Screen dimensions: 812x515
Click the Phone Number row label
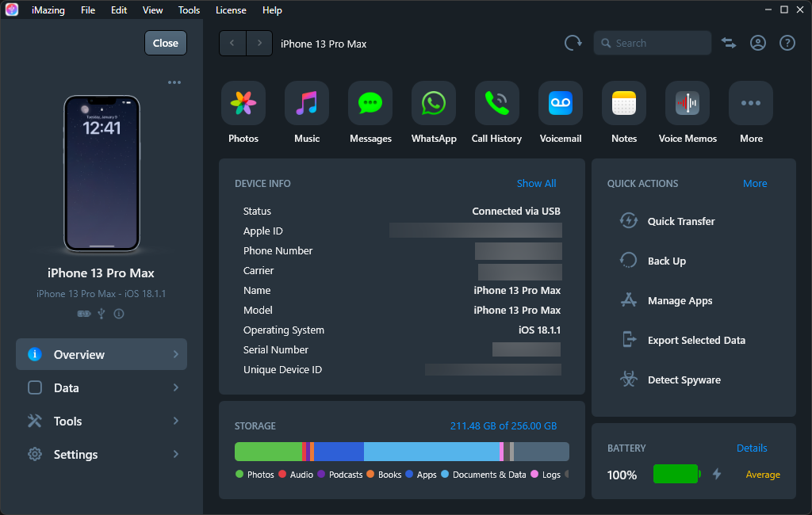coord(278,250)
